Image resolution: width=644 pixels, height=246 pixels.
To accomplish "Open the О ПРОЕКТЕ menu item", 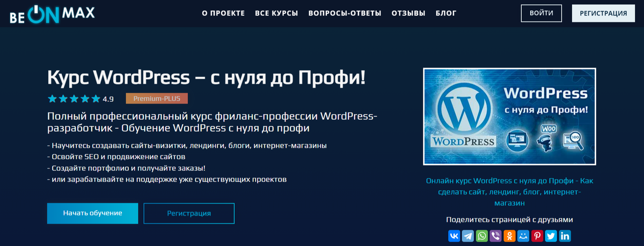I will [x=223, y=13].
